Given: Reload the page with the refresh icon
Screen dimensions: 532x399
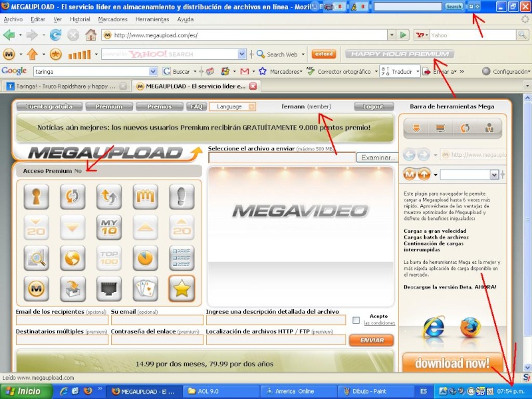Looking at the screenshot, I should click(x=56, y=35).
